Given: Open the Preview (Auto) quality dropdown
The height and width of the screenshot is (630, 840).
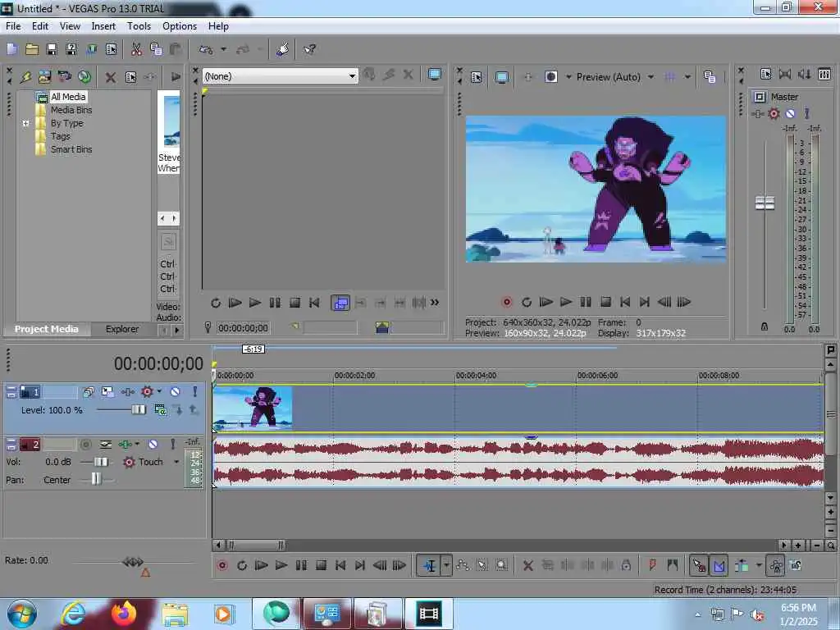Looking at the screenshot, I should click(x=651, y=77).
